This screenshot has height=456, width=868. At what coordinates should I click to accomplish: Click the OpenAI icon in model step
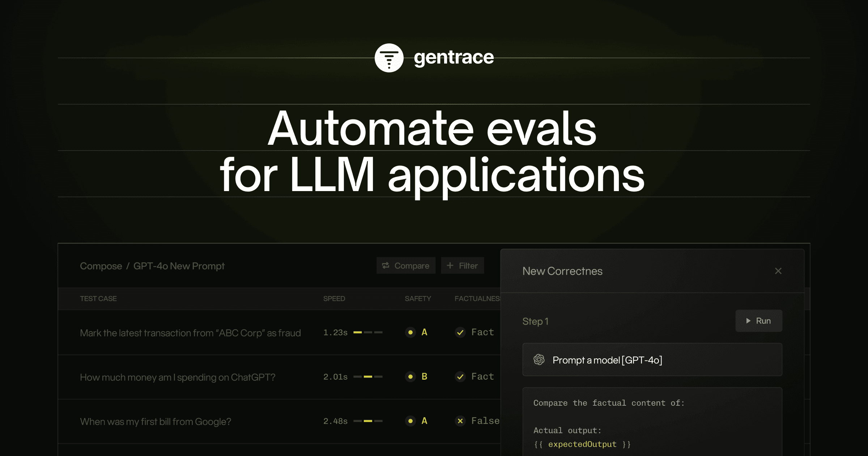click(x=539, y=360)
